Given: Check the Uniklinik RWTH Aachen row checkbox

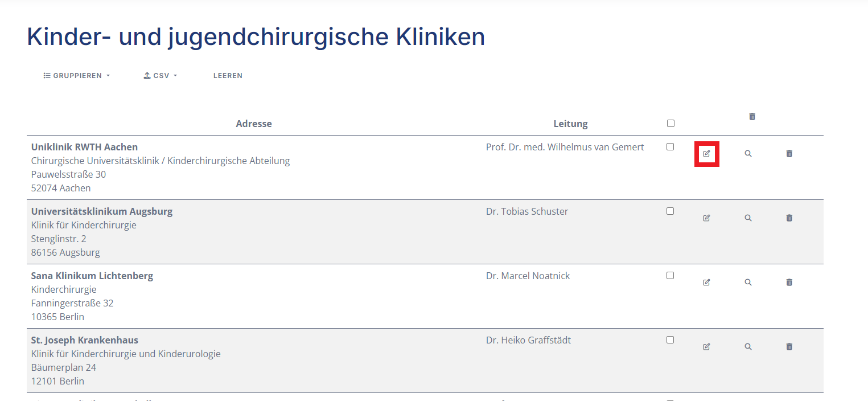Looking at the screenshot, I should pyautogui.click(x=670, y=147).
